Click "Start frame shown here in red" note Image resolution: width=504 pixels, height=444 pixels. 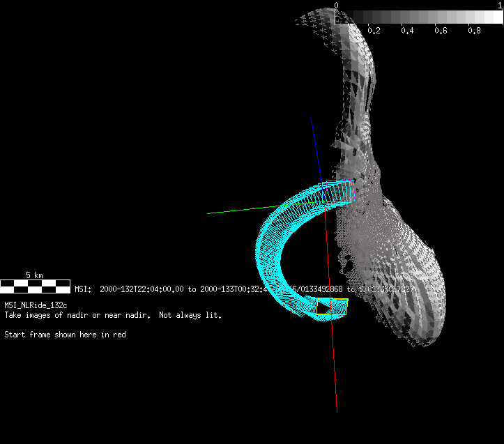point(65,335)
